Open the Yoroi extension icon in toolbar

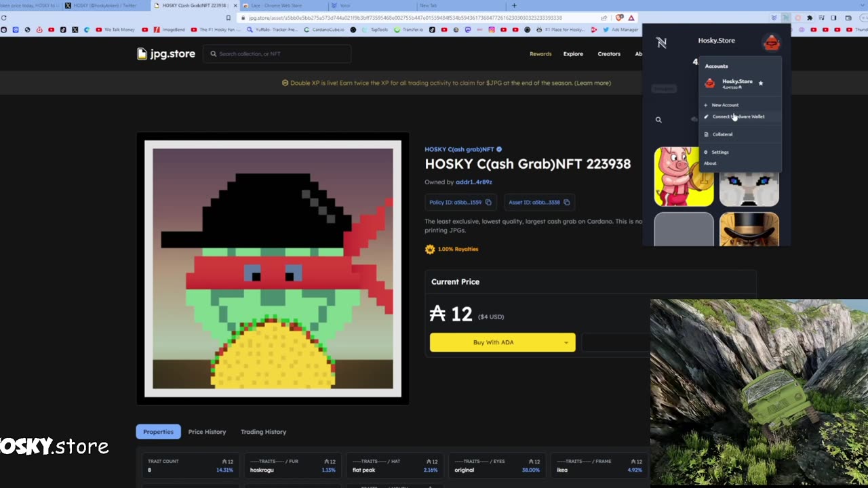pyautogui.click(x=774, y=18)
